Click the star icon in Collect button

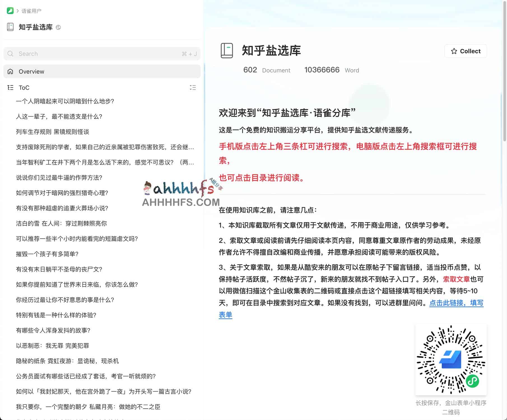tap(454, 51)
